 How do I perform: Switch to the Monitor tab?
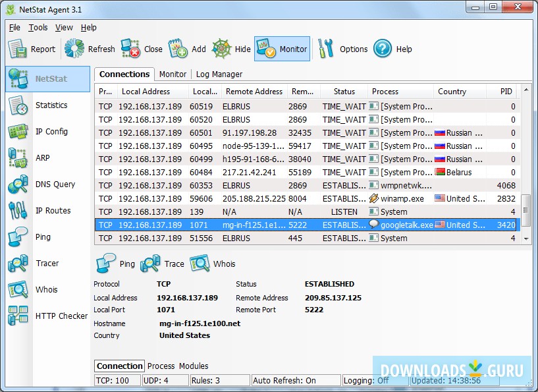pyautogui.click(x=173, y=74)
